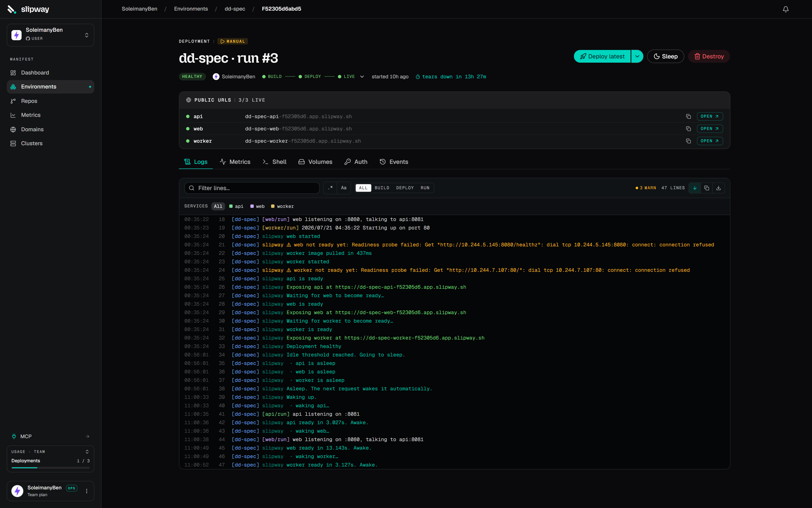Open the worker URL
The width and height of the screenshot is (812, 508).
click(710, 141)
